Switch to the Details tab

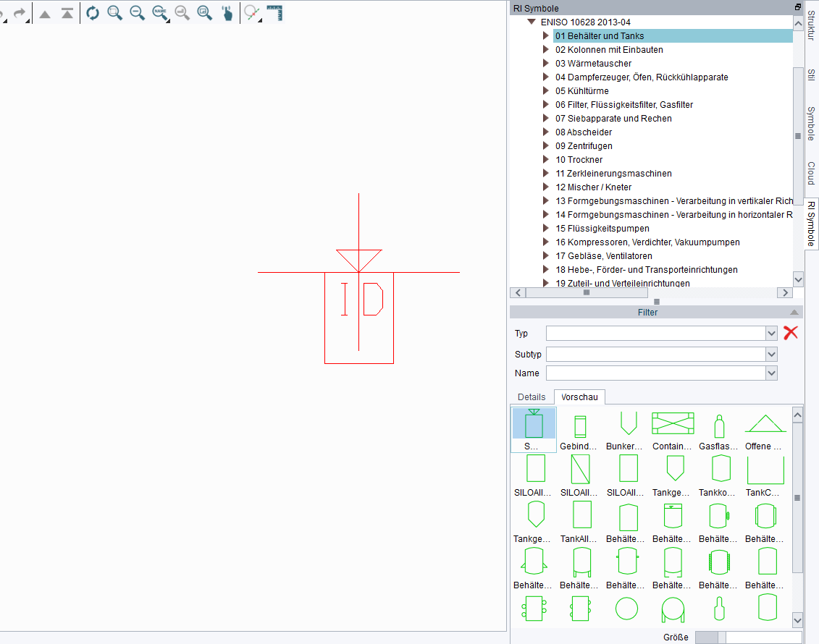tap(532, 397)
